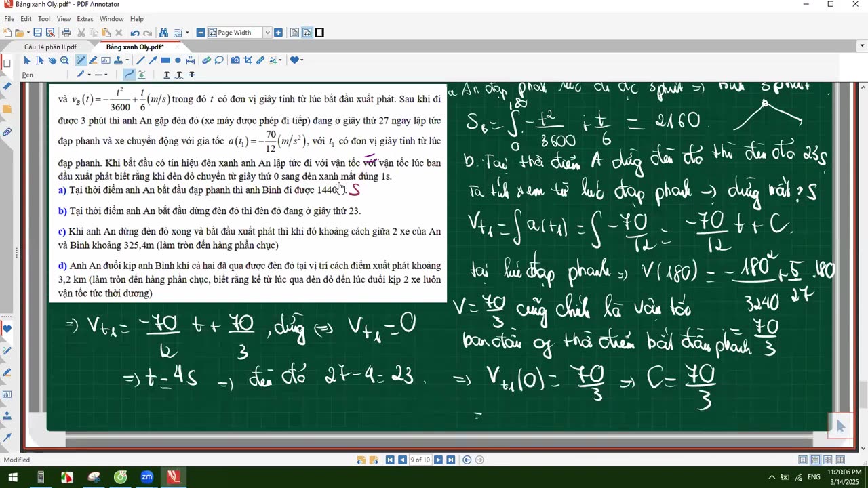Screen dimensions: 868x488
Task: Activate the Lasso selection tool
Action: pos(219,60)
